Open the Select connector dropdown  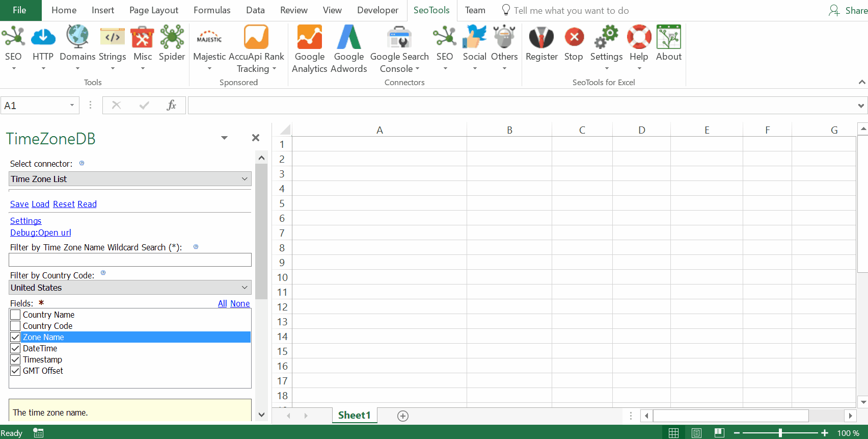(x=130, y=179)
